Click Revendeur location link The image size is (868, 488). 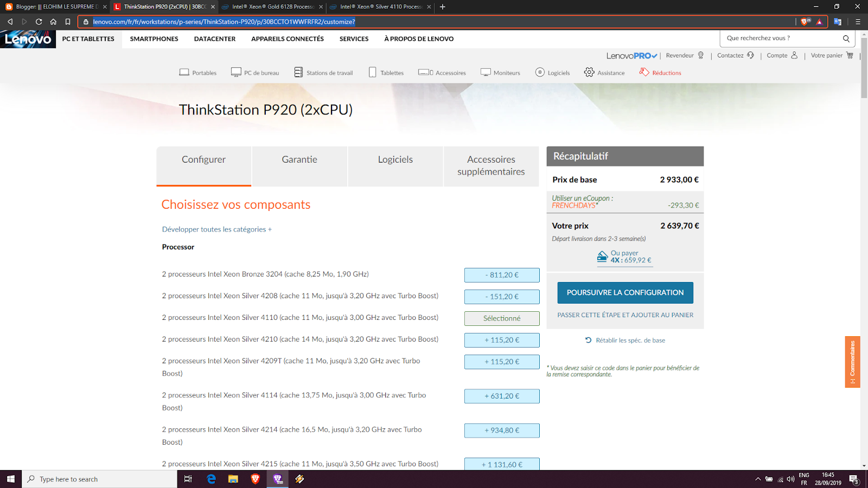(x=685, y=55)
